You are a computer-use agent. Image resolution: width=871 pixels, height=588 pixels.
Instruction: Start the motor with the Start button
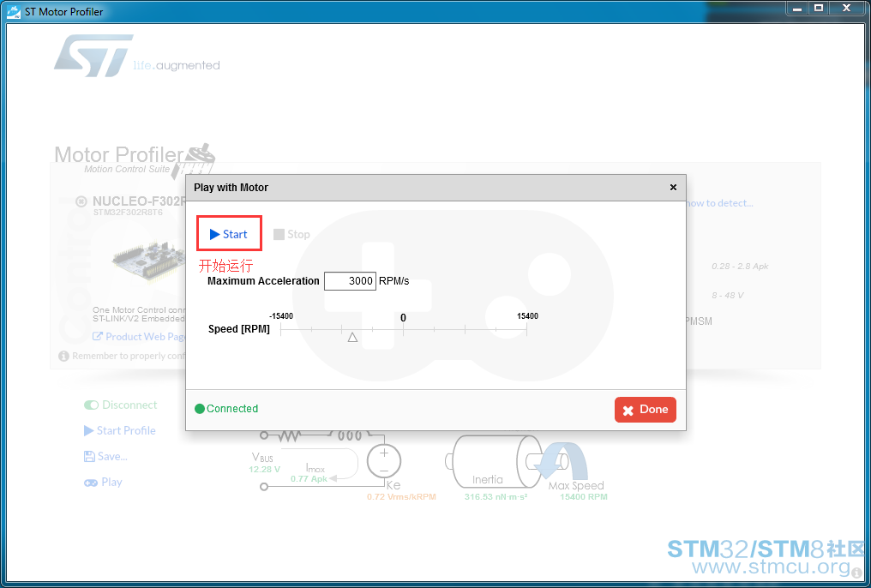(x=228, y=234)
